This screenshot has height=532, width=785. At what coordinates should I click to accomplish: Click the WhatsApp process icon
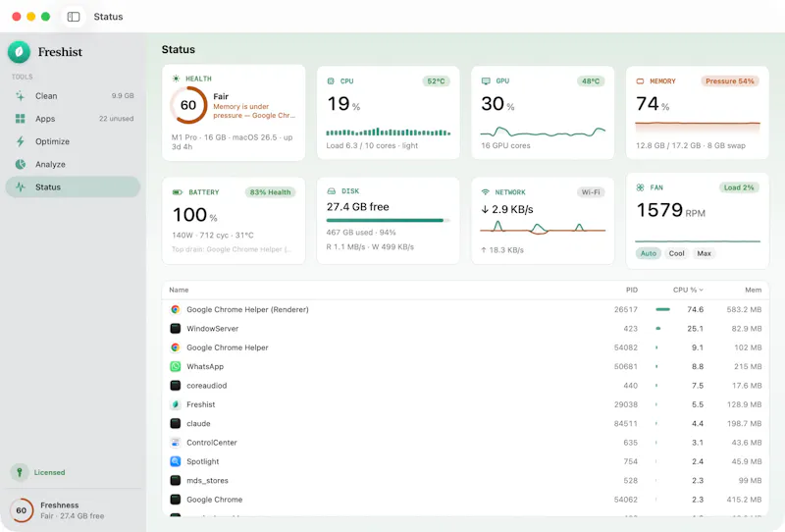[x=176, y=367]
